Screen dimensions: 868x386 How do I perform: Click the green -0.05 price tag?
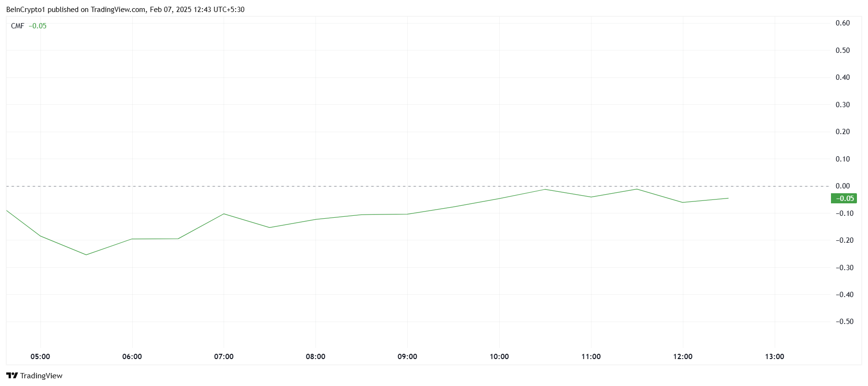(844, 199)
